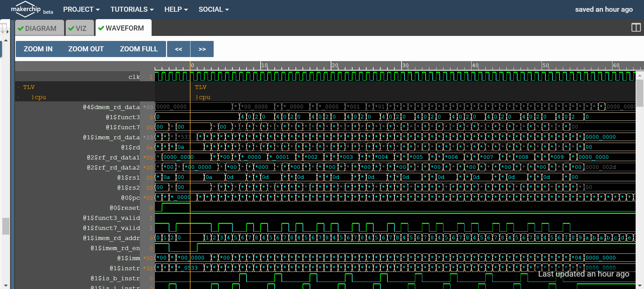Click the waveform scrollbar up arrow
The height and width of the screenshot is (289, 644).
pyautogui.click(x=640, y=76)
